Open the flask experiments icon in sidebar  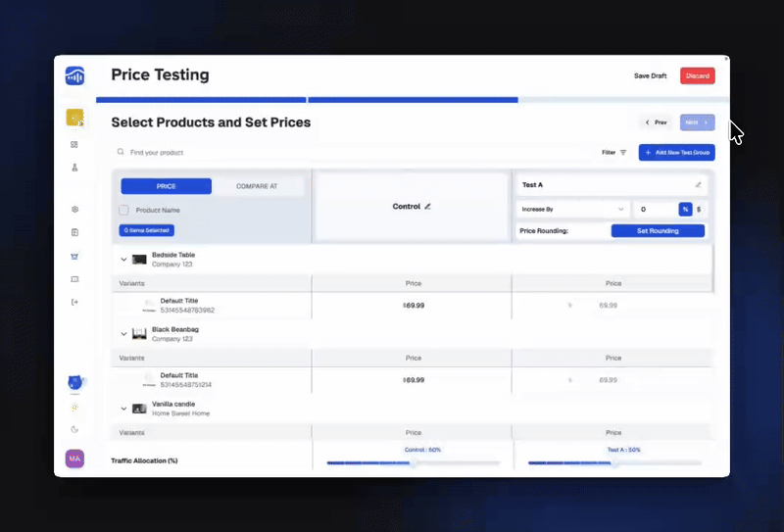tap(74, 168)
